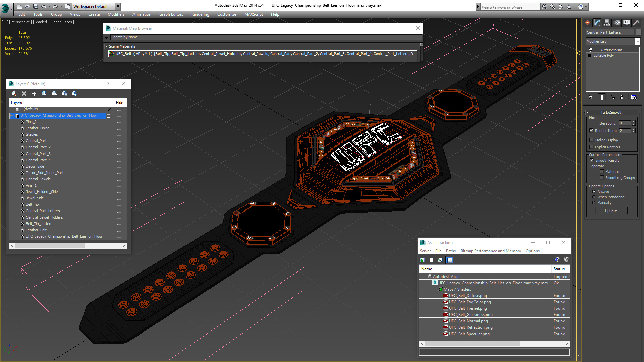Open Material Browser options arrow
The height and width of the screenshot is (362, 644).
[x=106, y=37]
